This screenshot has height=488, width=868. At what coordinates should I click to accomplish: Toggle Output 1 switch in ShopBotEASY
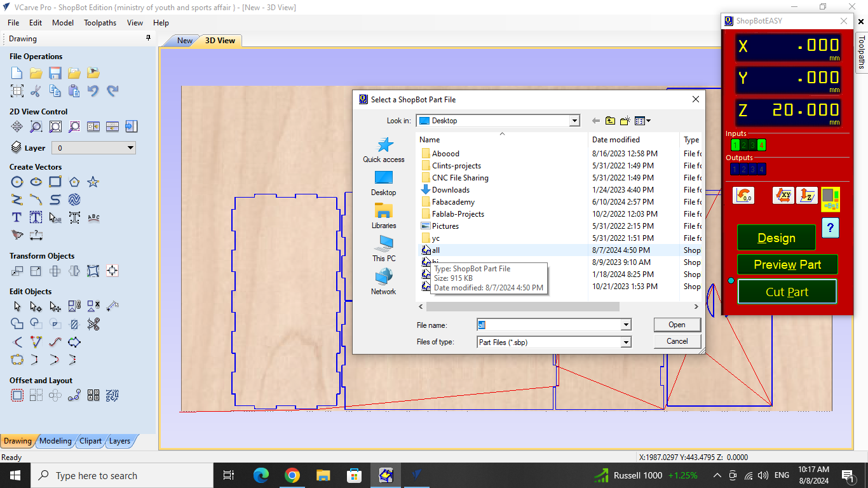[735, 169]
